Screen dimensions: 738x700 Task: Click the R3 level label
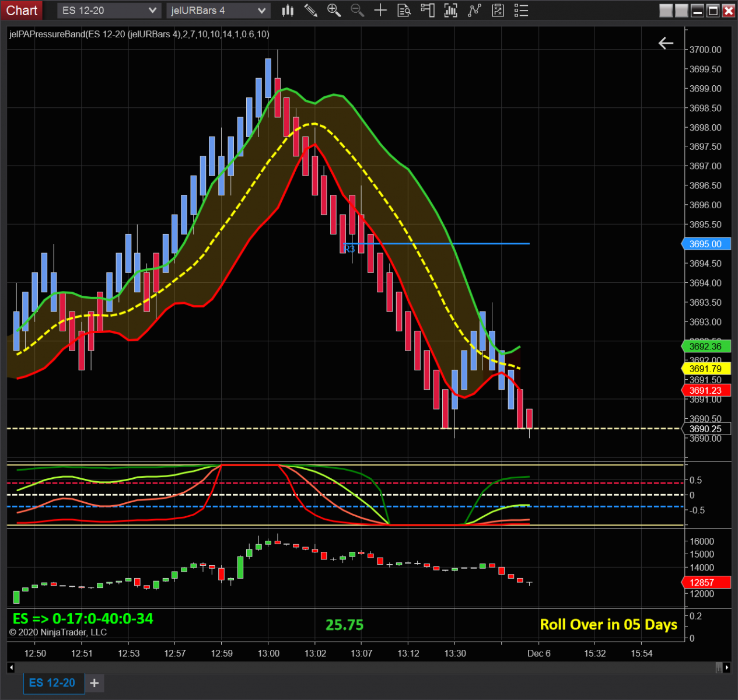point(349,249)
